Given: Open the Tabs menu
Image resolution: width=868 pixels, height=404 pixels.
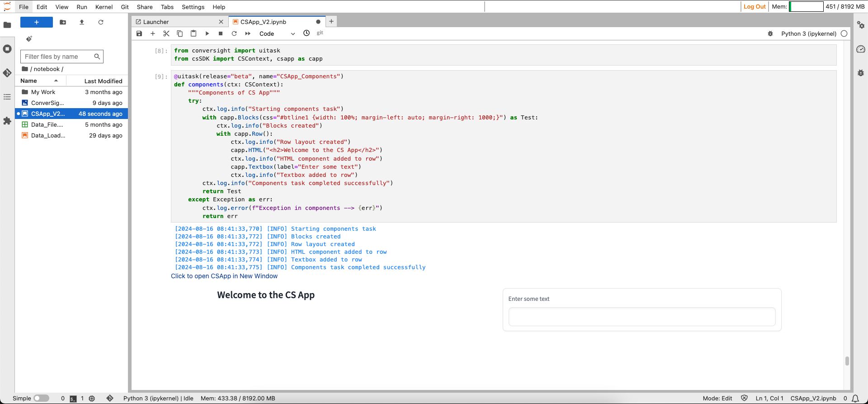Looking at the screenshot, I should [167, 7].
